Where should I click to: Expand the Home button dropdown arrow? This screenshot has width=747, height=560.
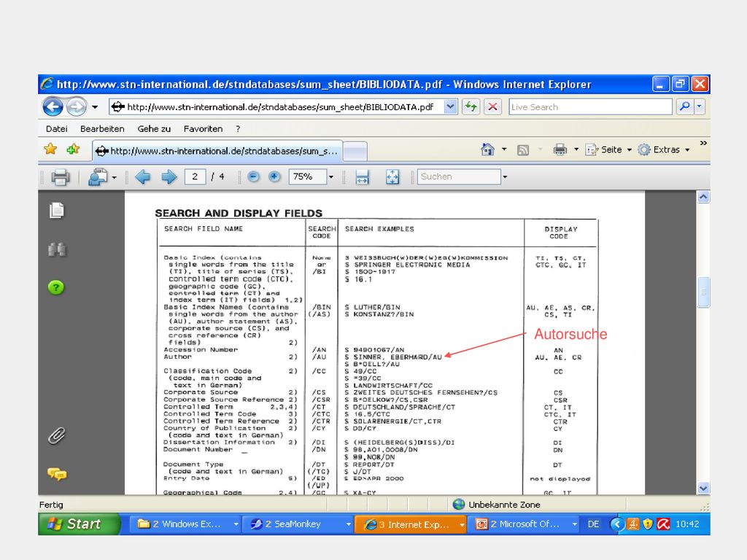(x=504, y=149)
